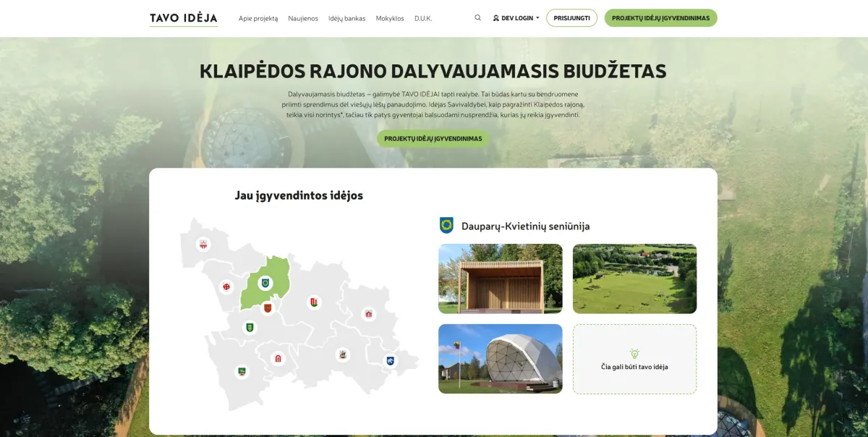Open the geodesic dome photo thumbnail
This screenshot has height=437, width=868.
point(500,359)
